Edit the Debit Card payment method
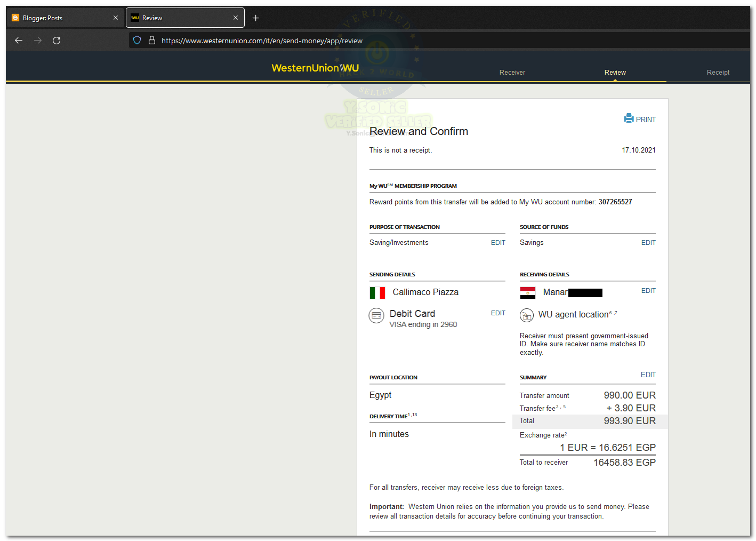This screenshot has height=541, width=756. click(498, 313)
